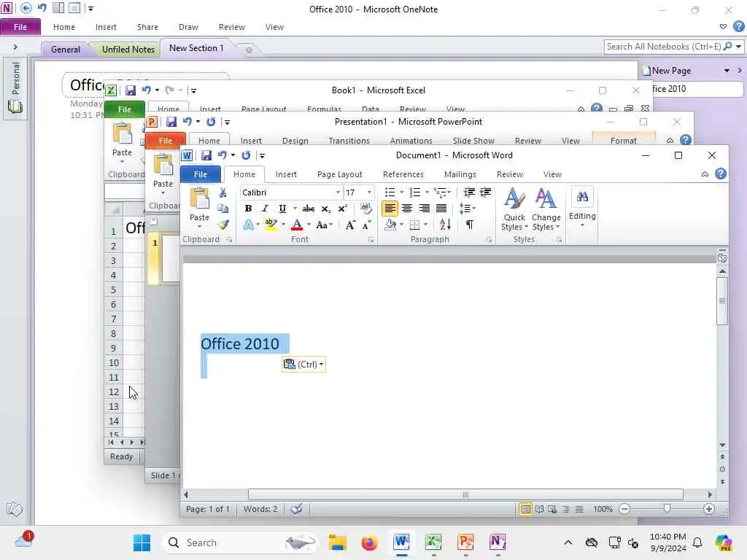Click create new section tab icon in OneNote

(249, 50)
